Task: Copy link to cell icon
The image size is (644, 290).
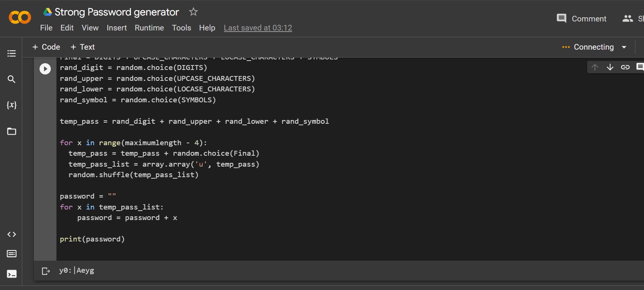Action: pyautogui.click(x=625, y=67)
